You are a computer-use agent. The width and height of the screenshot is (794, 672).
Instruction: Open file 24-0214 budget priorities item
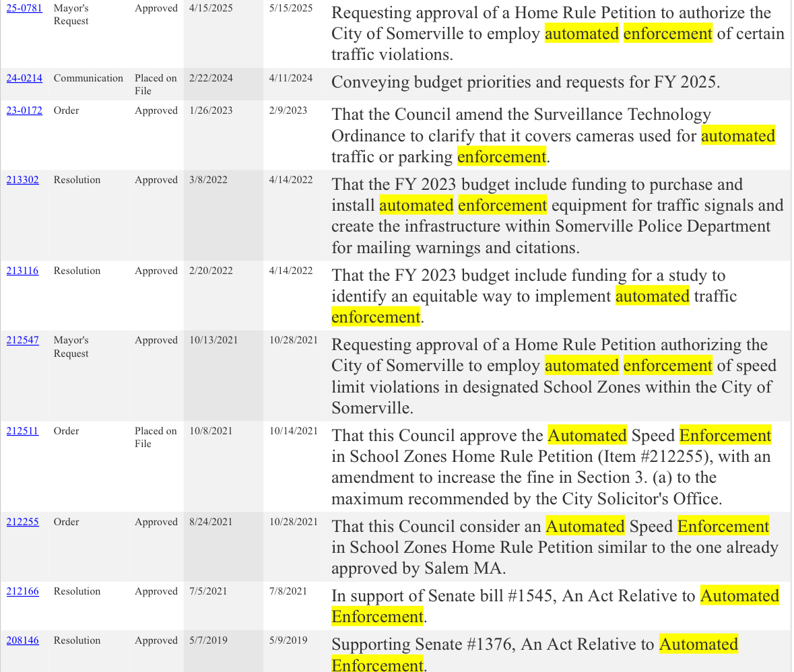click(24, 78)
